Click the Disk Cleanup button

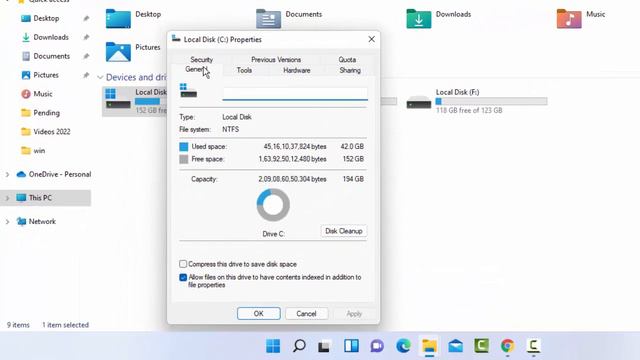coord(344,231)
